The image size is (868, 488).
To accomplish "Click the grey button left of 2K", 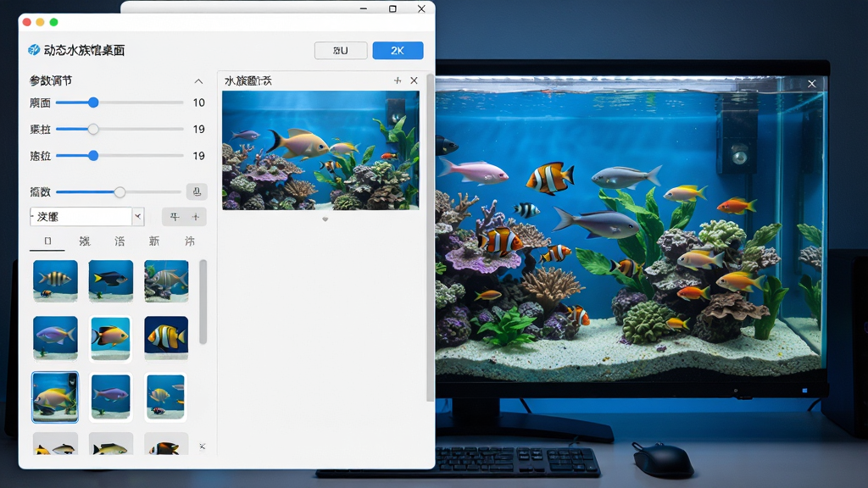I will pyautogui.click(x=341, y=50).
